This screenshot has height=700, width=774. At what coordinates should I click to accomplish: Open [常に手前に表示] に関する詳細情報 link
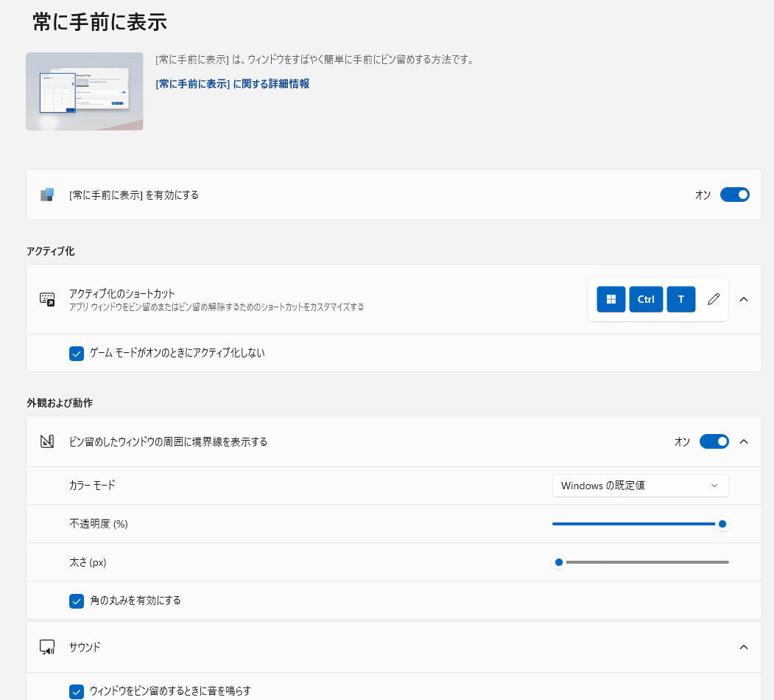[232, 84]
